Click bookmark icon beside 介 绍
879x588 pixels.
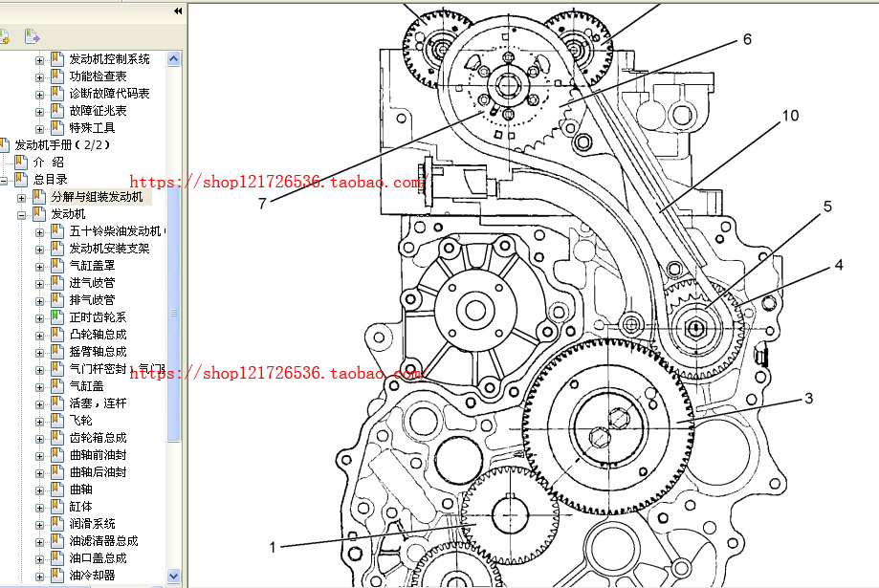(21, 162)
